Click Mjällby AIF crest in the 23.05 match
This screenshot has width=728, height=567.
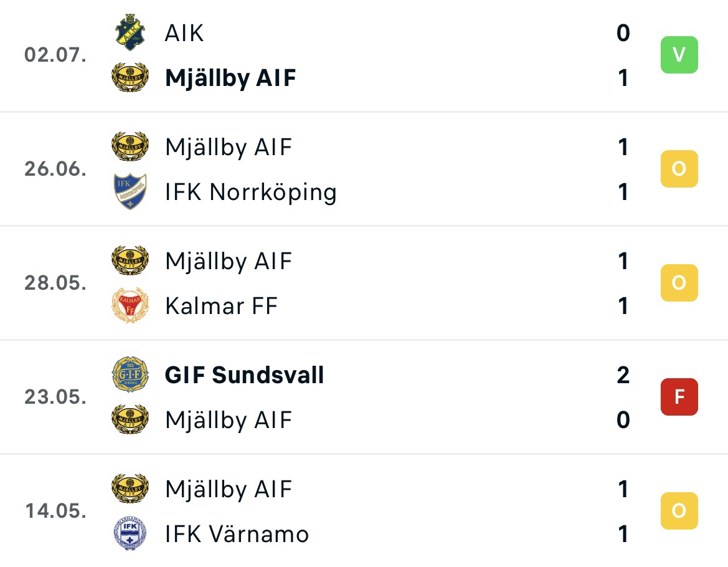(x=130, y=419)
